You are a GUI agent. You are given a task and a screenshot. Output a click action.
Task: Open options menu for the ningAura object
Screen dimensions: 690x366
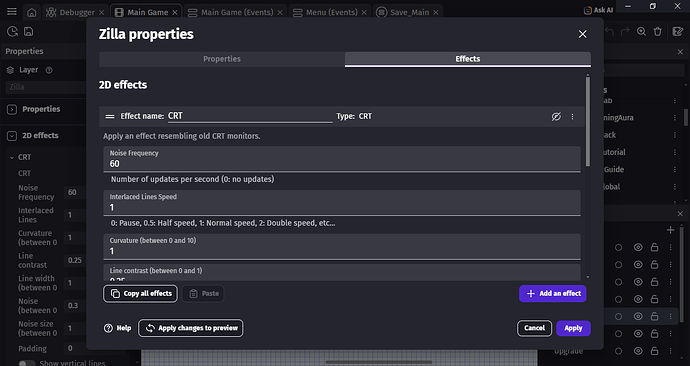[675, 117]
